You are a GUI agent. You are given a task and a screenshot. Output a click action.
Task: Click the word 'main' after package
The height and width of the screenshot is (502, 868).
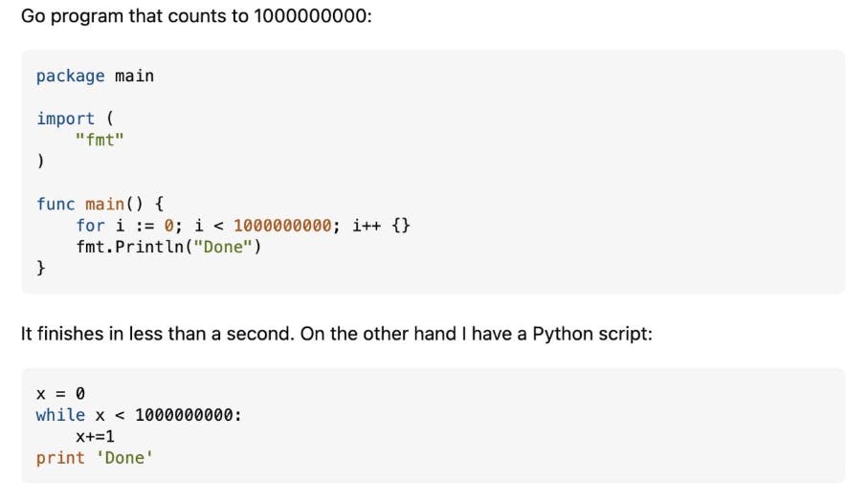coord(135,76)
